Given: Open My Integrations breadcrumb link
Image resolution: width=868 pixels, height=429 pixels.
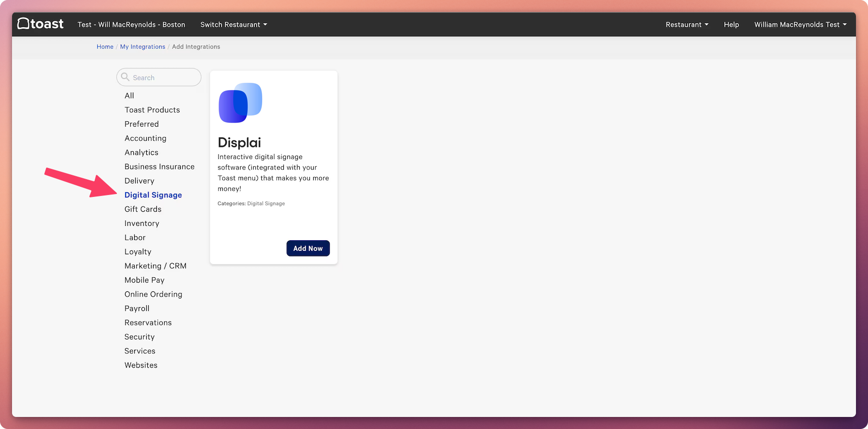Looking at the screenshot, I should pyautogui.click(x=142, y=47).
